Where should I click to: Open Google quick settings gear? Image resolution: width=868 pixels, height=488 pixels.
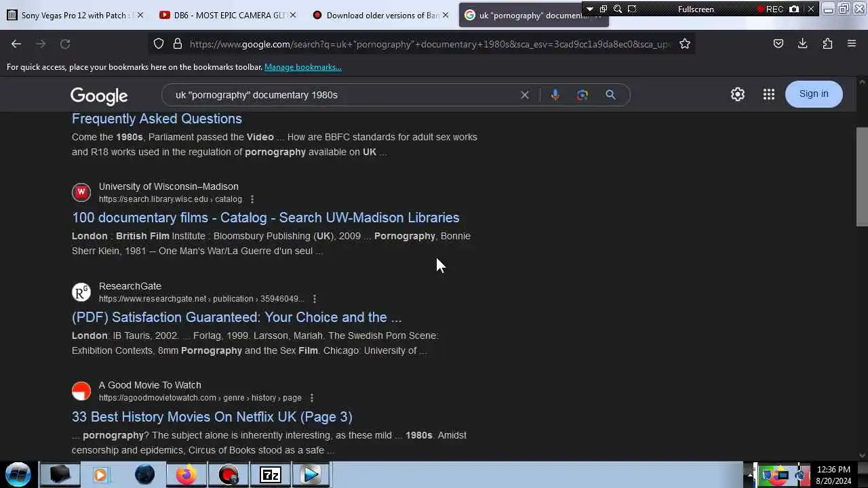click(738, 95)
